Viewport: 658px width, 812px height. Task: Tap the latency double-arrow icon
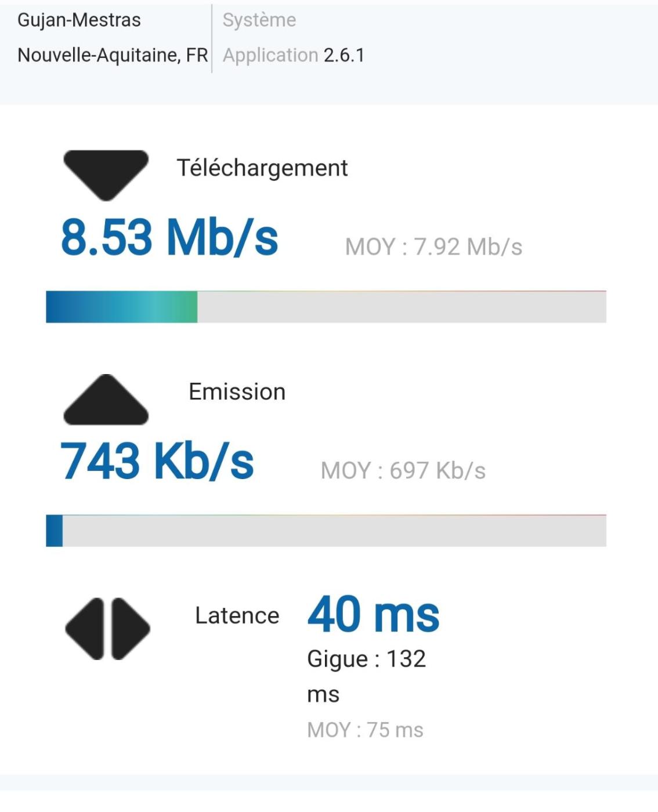pos(107,629)
